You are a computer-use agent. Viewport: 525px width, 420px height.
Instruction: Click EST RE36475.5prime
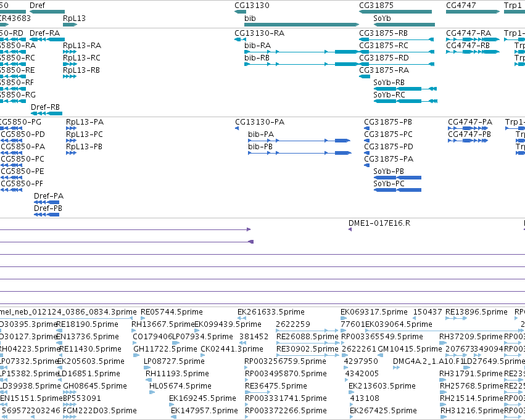click(x=257, y=392)
